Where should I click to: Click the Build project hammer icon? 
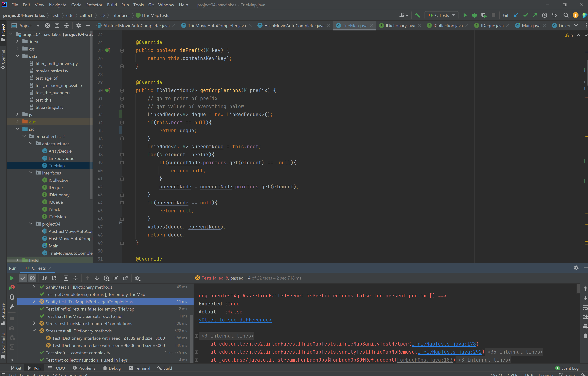coord(417,15)
